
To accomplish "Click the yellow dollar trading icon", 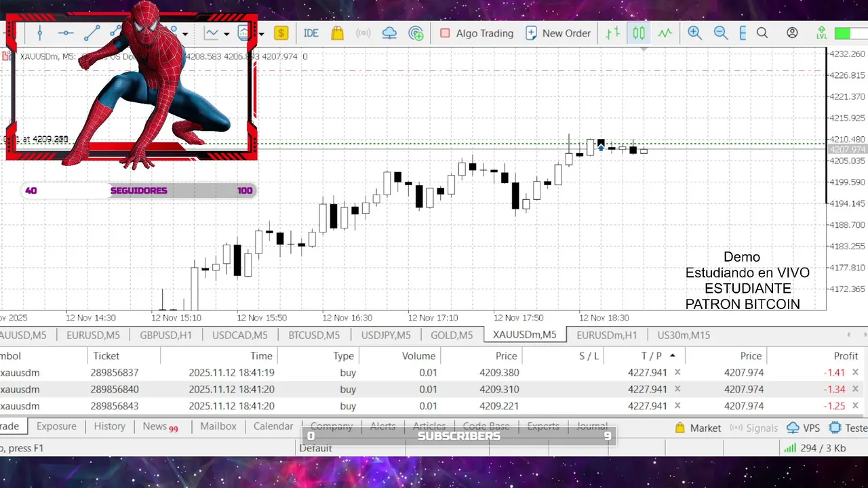I will pyautogui.click(x=281, y=33).
